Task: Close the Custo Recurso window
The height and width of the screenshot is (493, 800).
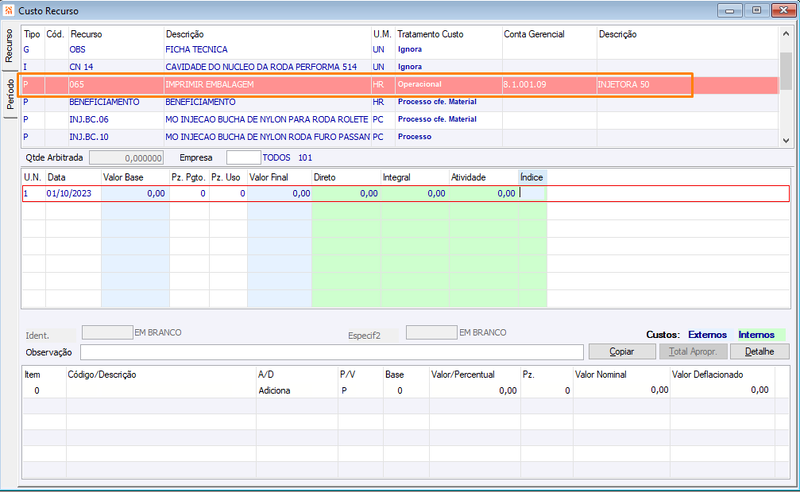Action: [784, 10]
